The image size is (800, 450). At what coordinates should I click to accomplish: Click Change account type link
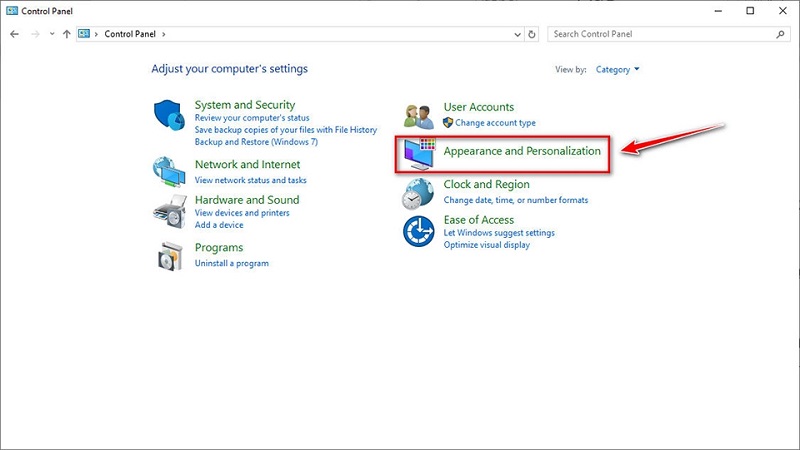[495, 123]
